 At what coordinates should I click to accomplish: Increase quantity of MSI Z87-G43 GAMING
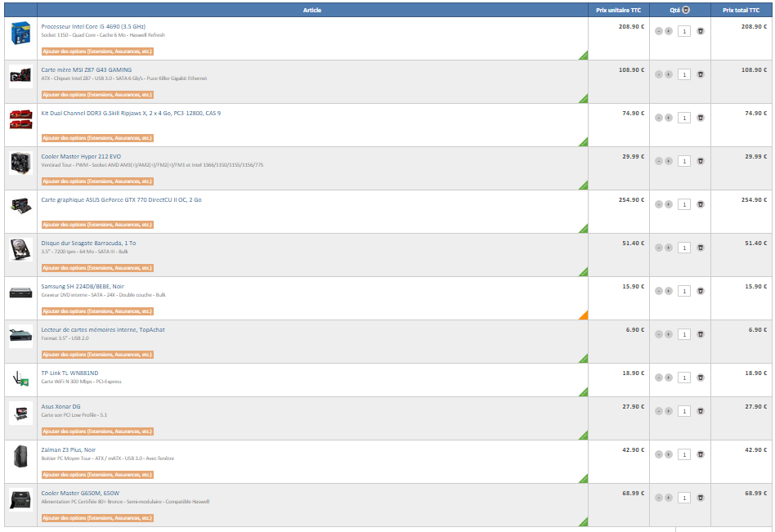coord(668,74)
